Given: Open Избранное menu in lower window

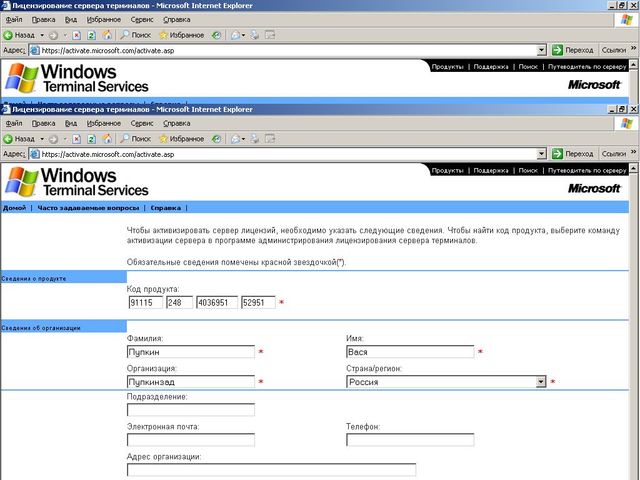Looking at the screenshot, I should coord(104,123).
